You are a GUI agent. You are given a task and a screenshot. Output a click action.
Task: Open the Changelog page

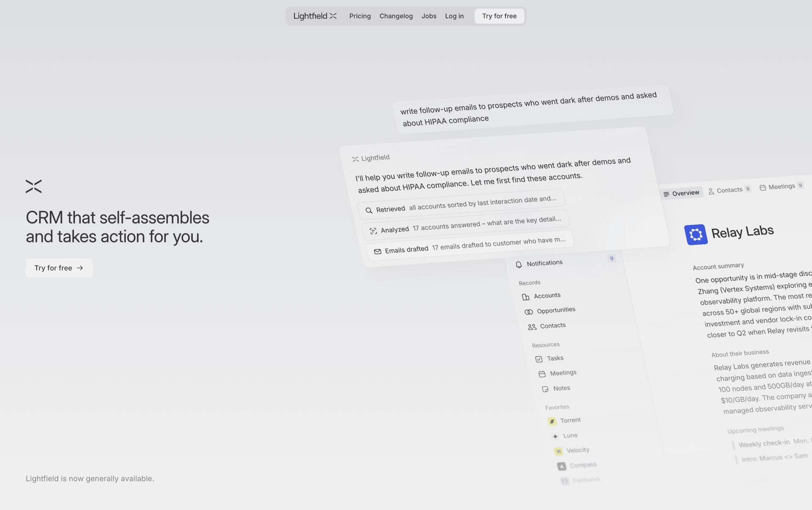[396, 16]
